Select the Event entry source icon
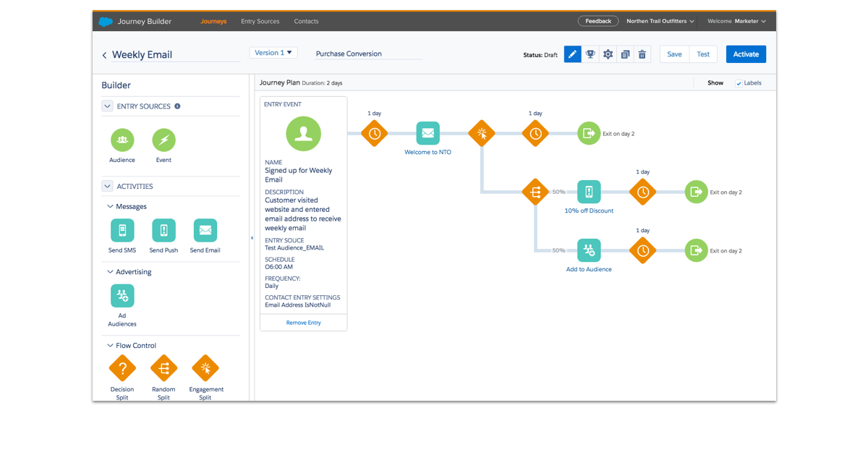The height and width of the screenshot is (463, 868). coord(164,140)
